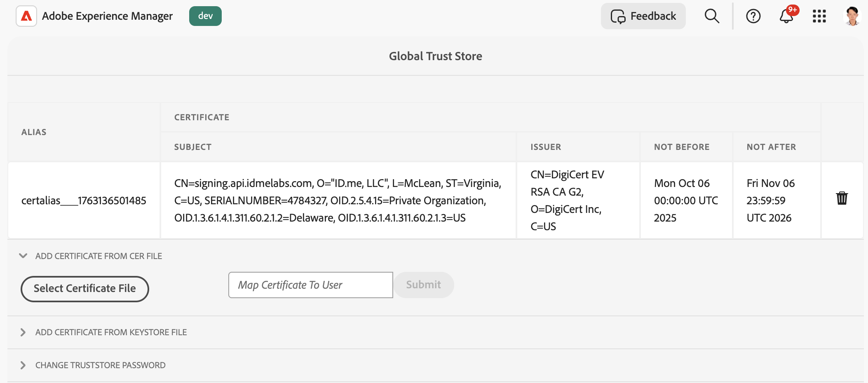Click the Subject column header
Image resolution: width=868 pixels, height=383 pixels.
click(192, 147)
